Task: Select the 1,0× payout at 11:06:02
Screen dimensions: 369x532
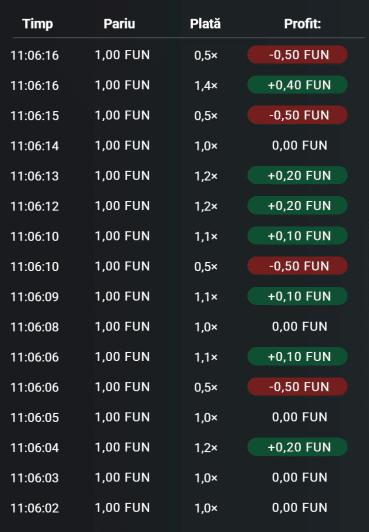Action: pyautogui.click(x=206, y=508)
